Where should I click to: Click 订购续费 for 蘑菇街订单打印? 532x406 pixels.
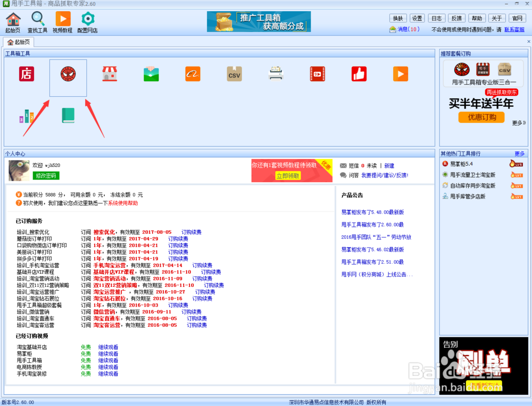(178, 239)
